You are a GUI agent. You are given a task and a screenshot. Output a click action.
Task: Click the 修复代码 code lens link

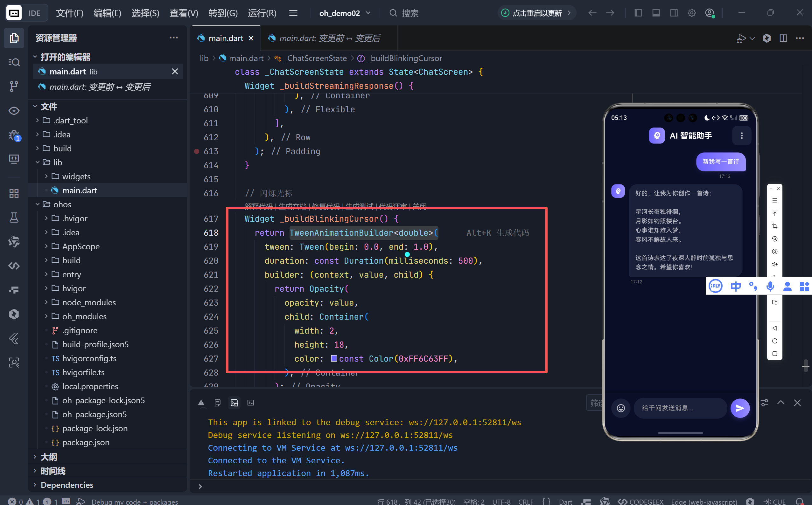click(x=326, y=206)
